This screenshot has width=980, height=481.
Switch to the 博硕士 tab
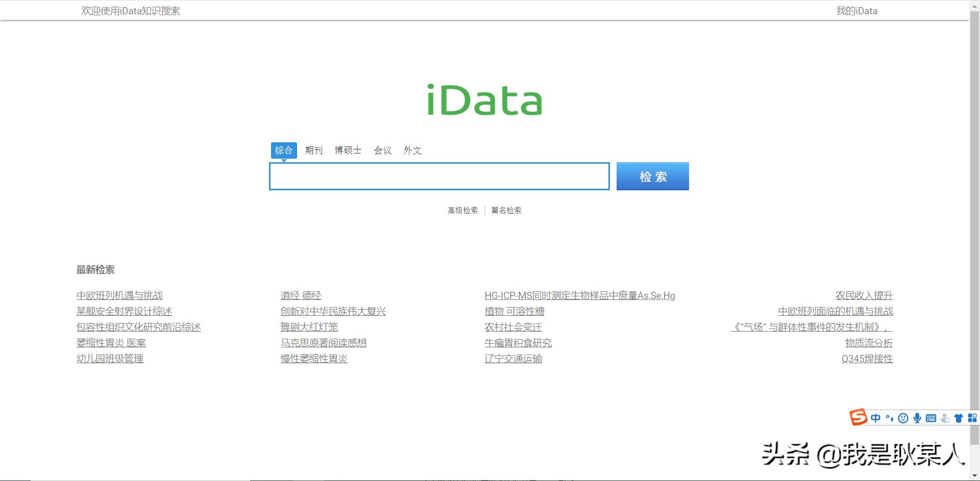click(348, 150)
